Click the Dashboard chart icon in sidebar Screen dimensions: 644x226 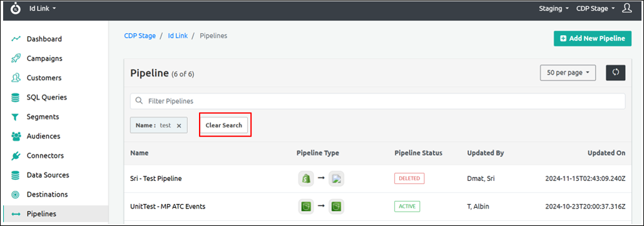tap(16, 39)
